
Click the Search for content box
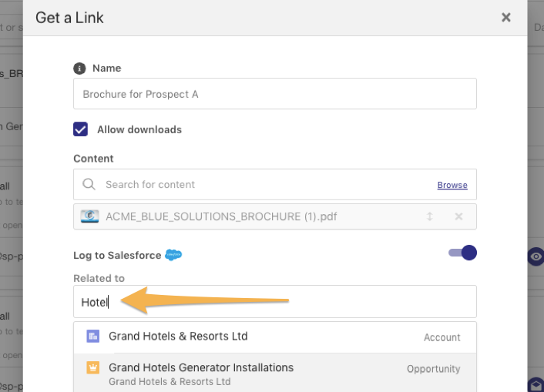pos(275,184)
